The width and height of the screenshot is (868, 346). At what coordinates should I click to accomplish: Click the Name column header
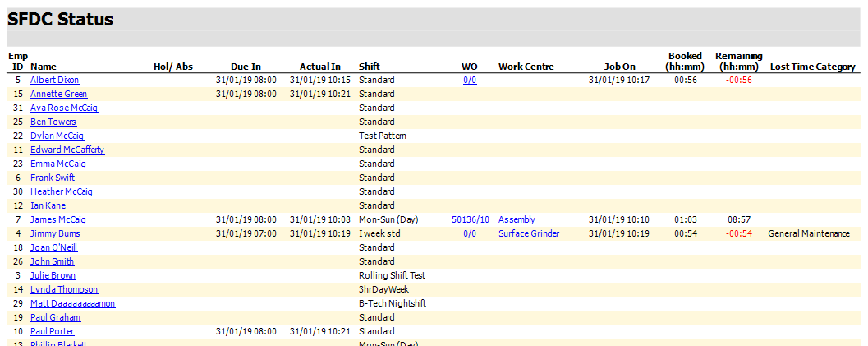(x=44, y=67)
